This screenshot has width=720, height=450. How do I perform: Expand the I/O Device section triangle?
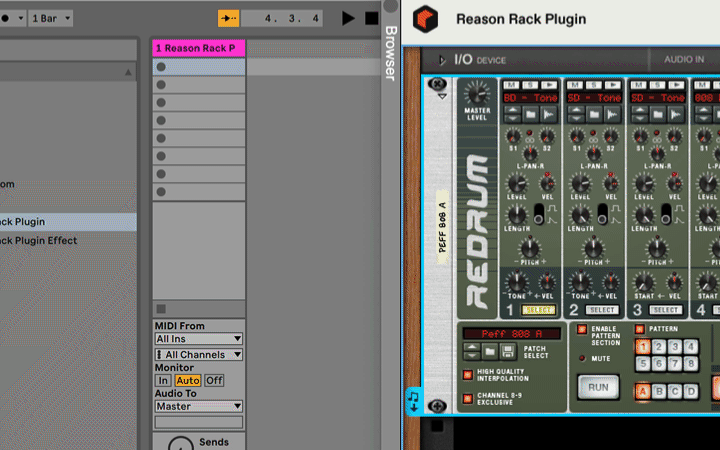coord(442,60)
